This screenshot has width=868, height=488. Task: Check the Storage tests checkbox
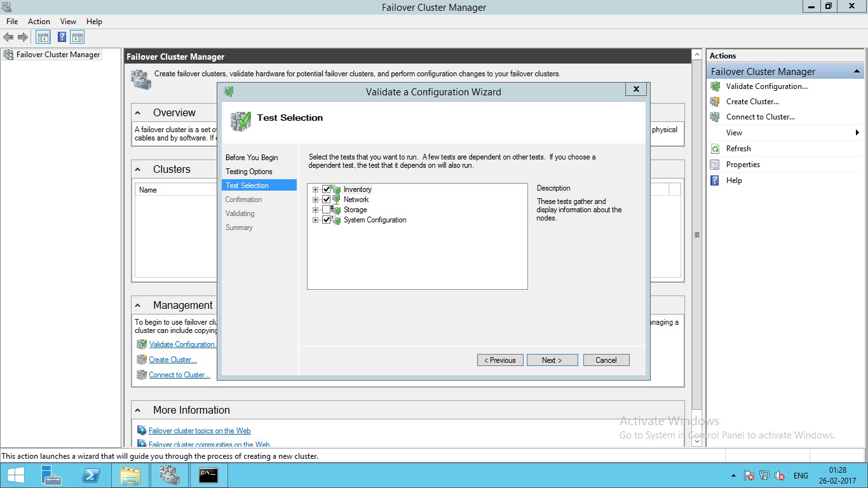pos(327,210)
